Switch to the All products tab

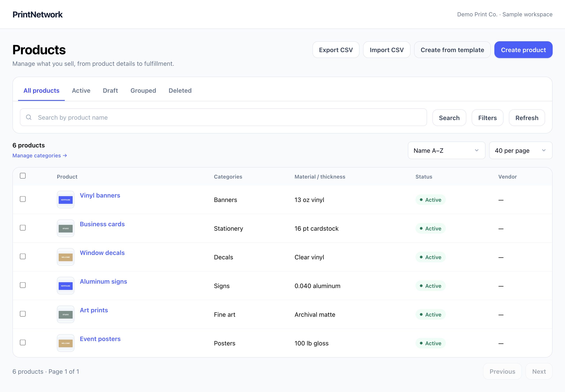click(41, 91)
